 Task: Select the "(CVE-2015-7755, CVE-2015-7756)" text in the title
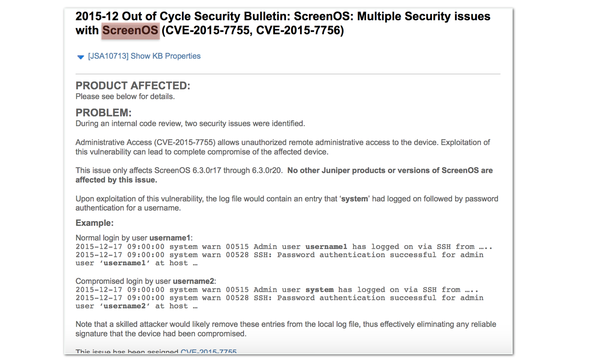(x=252, y=31)
